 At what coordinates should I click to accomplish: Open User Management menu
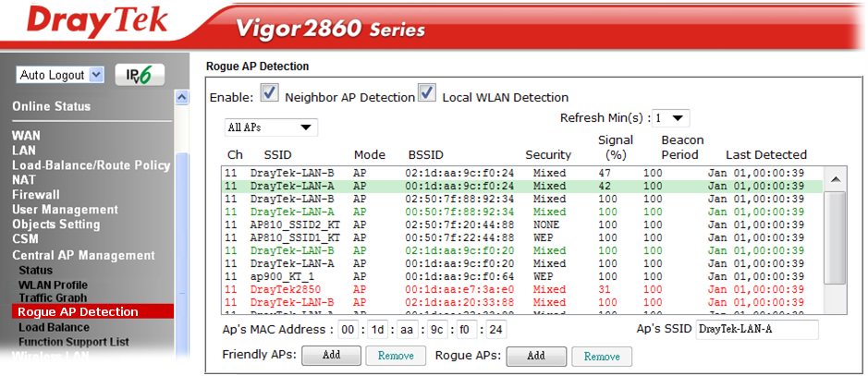[65, 210]
